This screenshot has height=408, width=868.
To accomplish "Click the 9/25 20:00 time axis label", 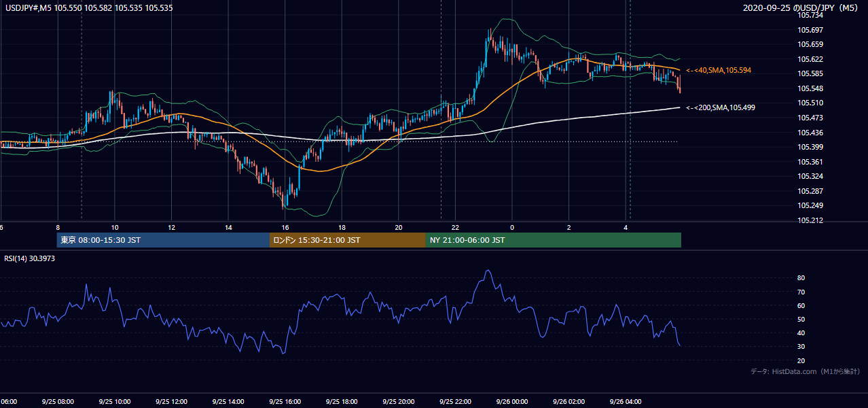I will pyautogui.click(x=399, y=401).
